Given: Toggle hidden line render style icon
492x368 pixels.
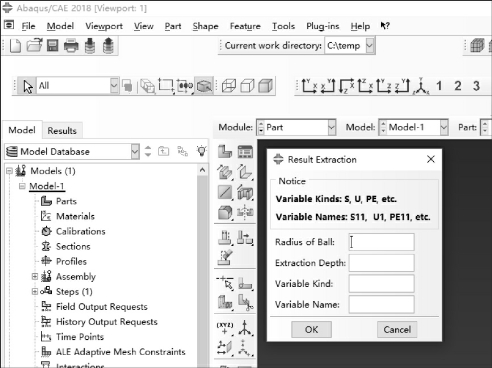Looking at the screenshot, I should click(x=247, y=86).
